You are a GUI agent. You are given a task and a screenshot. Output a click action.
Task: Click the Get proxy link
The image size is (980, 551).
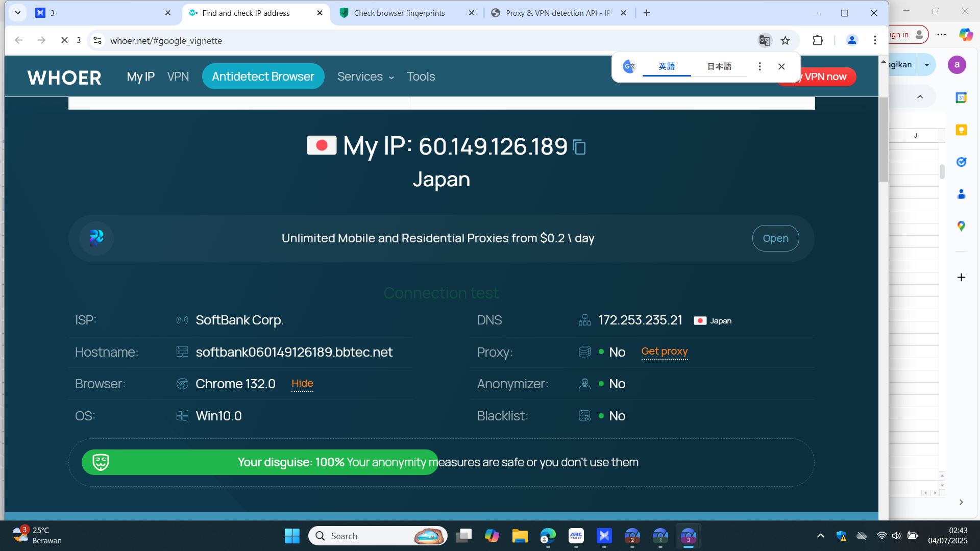664,352
